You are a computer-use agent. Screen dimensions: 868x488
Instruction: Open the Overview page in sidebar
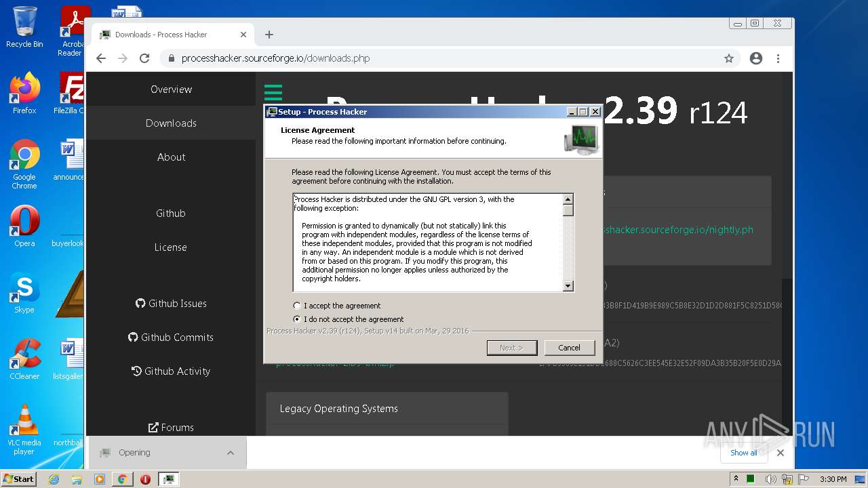click(x=171, y=89)
